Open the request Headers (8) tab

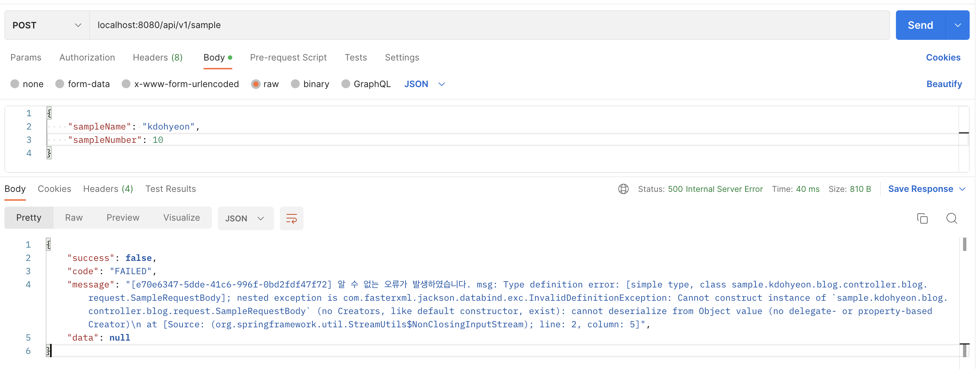pyautogui.click(x=157, y=58)
